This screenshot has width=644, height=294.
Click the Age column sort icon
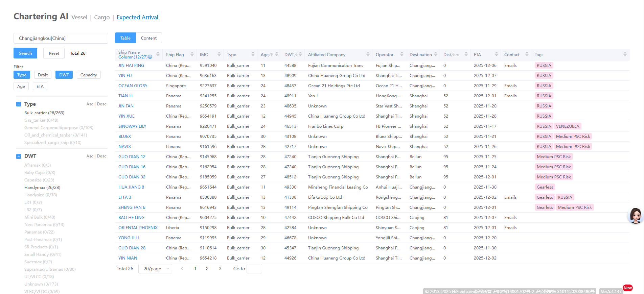point(277,54)
